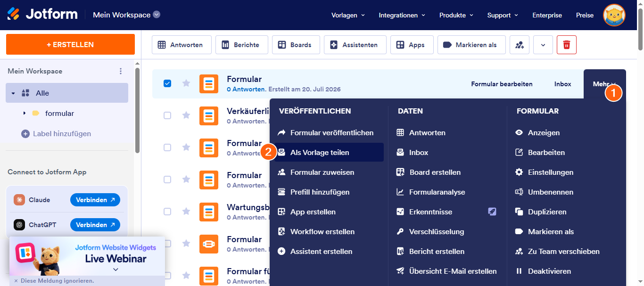
Task: Collapse the webinar banner chevron
Action: [116, 270]
